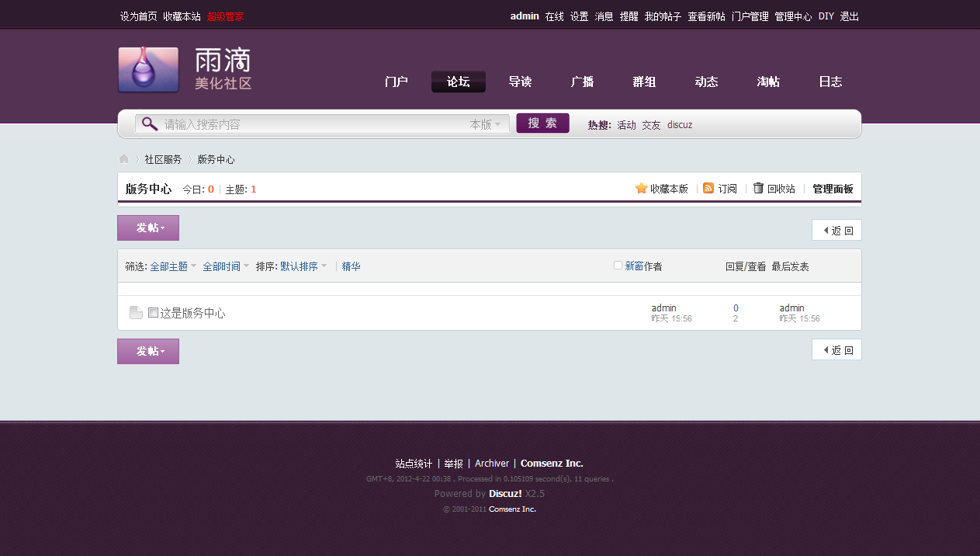The image size is (980, 556).
Task: Click the home icon in breadcrumb
Action: click(124, 159)
